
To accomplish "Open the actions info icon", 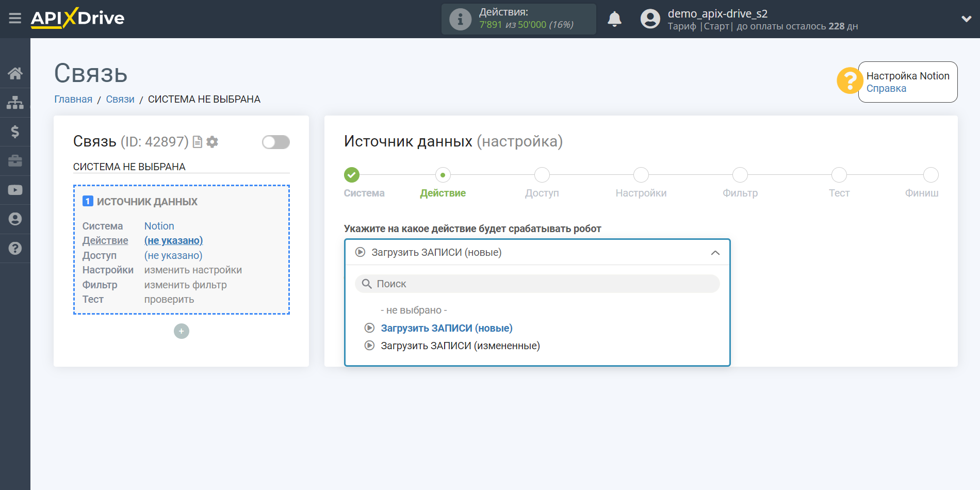I will point(460,20).
